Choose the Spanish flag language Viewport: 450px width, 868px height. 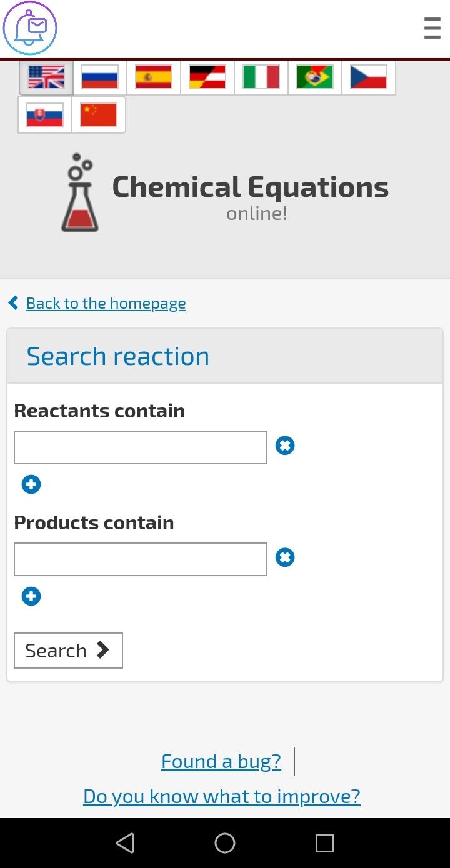click(x=154, y=77)
